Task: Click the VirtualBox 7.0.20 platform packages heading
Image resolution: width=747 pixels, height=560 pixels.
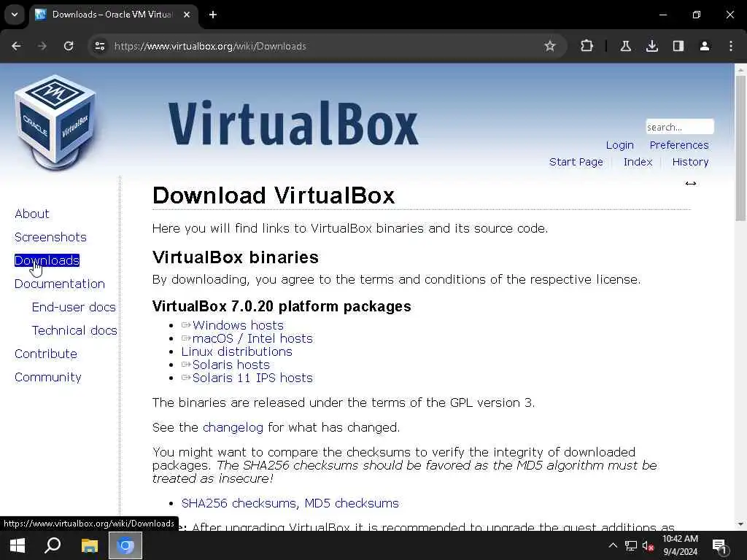Action: [x=282, y=306]
